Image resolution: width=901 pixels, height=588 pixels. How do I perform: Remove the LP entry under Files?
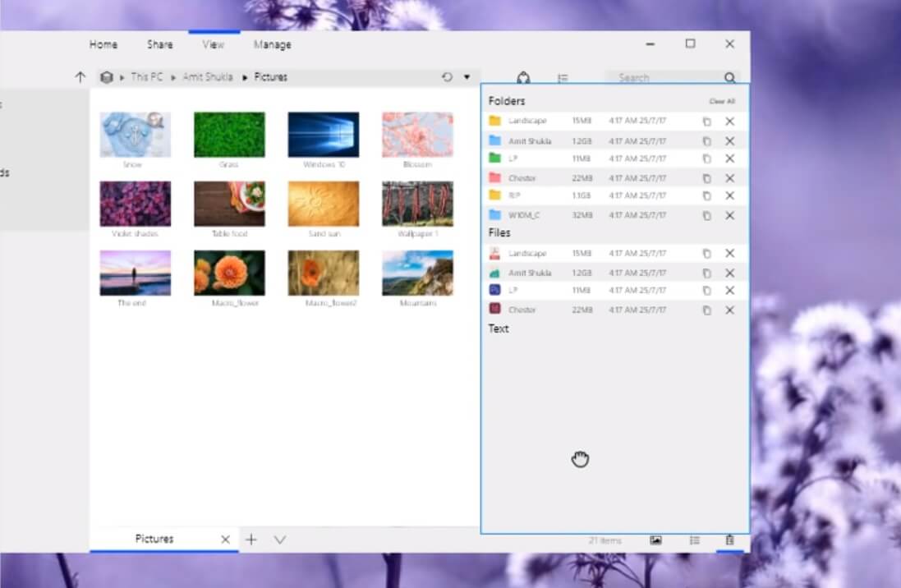pyautogui.click(x=730, y=291)
